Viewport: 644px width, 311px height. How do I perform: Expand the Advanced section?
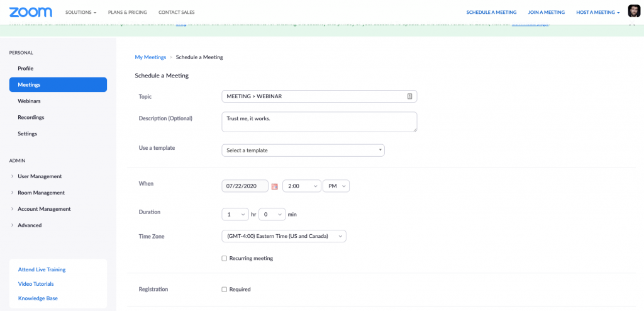(x=30, y=225)
